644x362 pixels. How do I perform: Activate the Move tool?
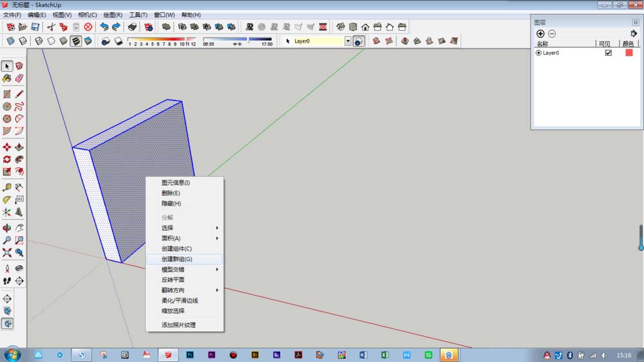[x=7, y=147]
